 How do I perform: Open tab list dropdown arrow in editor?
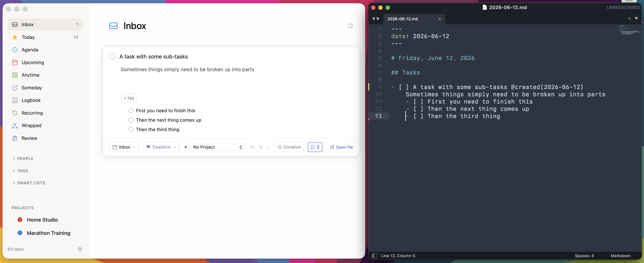[636, 19]
